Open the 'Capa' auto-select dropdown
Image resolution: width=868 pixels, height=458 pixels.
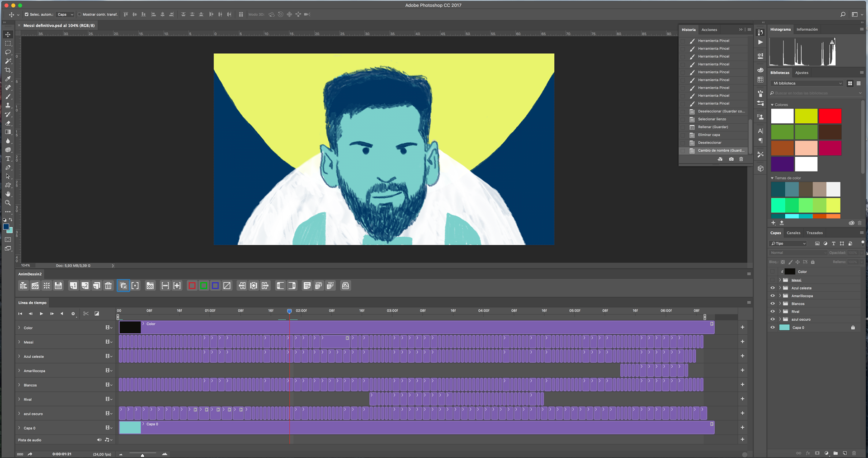[x=65, y=14]
